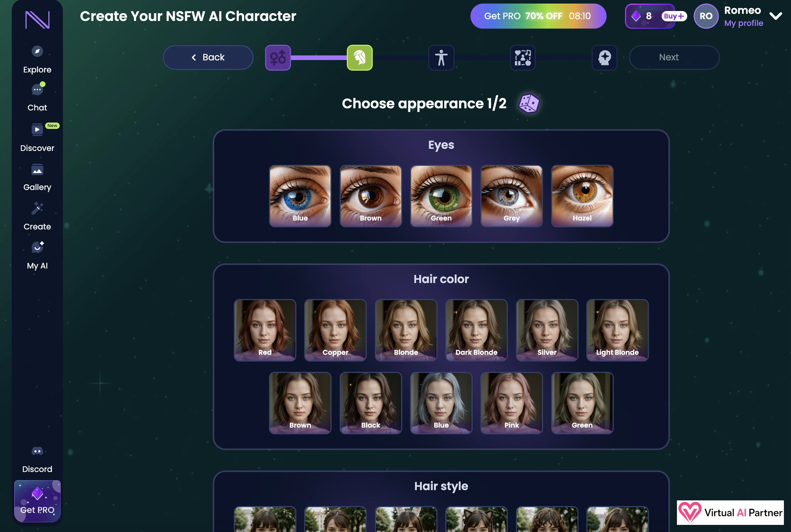Select the hair appearance step icon
This screenshot has width=791, height=532.
coord(360,58)
